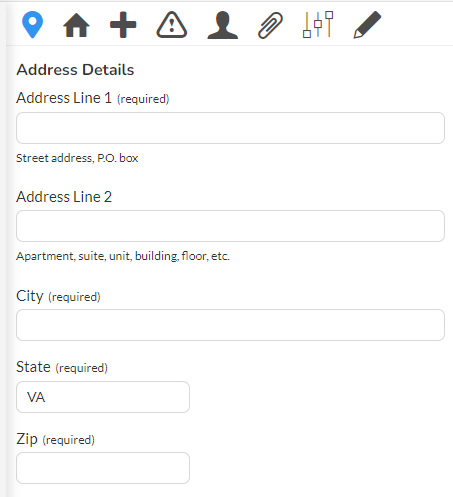Click into the City input box
Screen dimensions: 453x497
pos(230,325)
